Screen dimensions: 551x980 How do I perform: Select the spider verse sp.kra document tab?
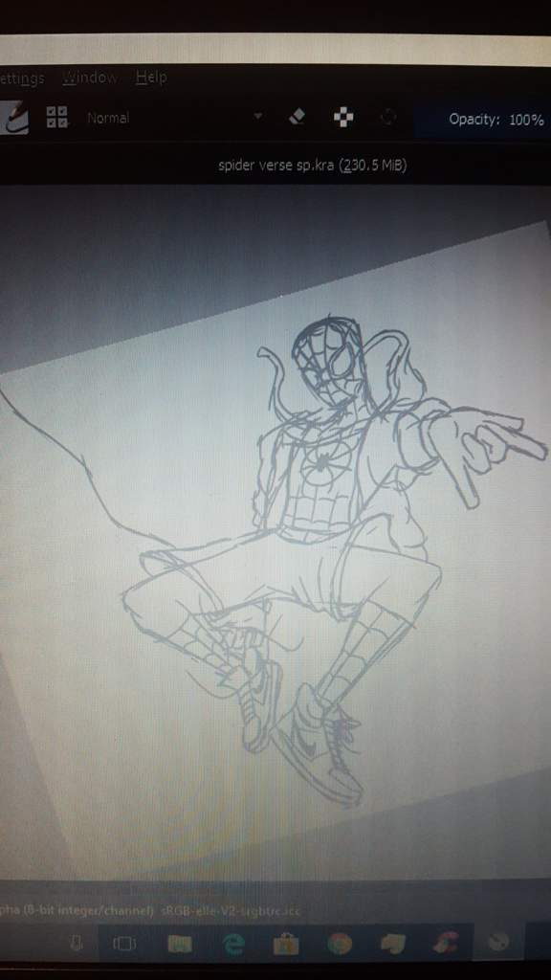click(x=313, y=166)
